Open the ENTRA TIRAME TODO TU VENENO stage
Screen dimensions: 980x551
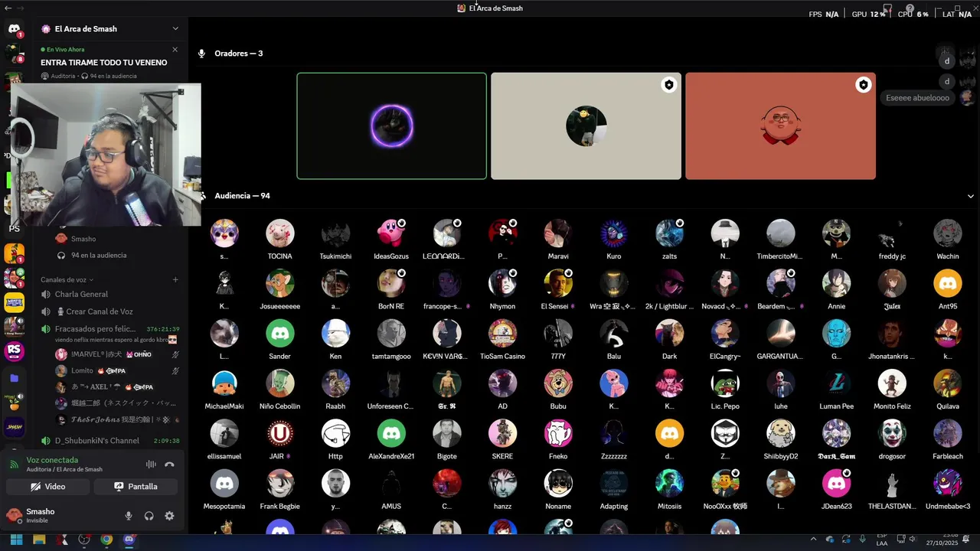[103, 63]
